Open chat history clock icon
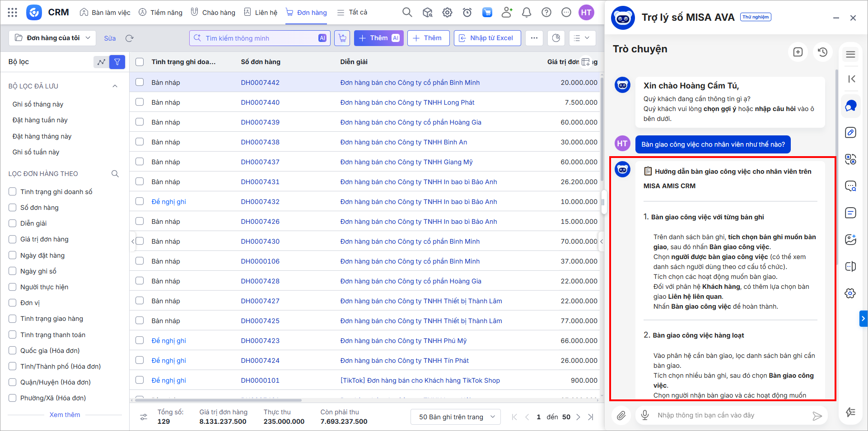Viewport: 868px width, 431px height. [822, 52]
